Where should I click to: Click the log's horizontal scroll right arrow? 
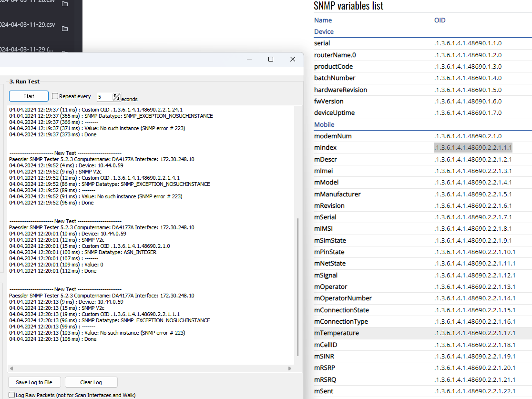[290, 368]
